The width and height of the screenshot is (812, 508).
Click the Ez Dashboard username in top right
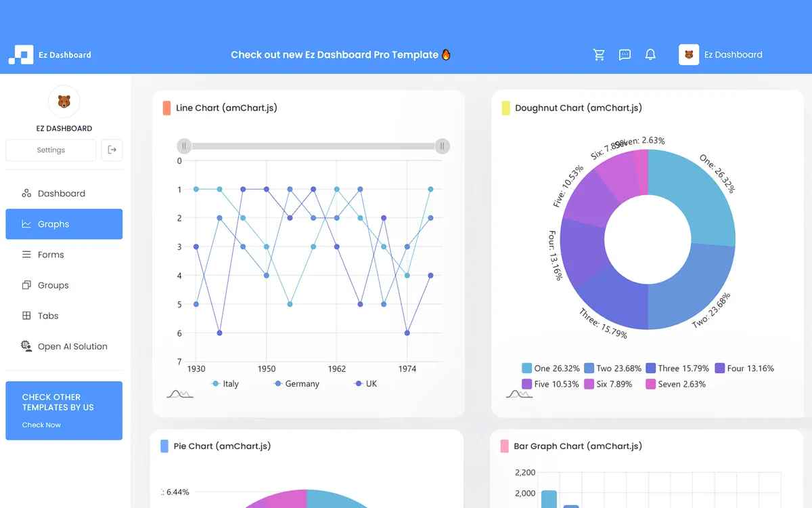[734, 55]
